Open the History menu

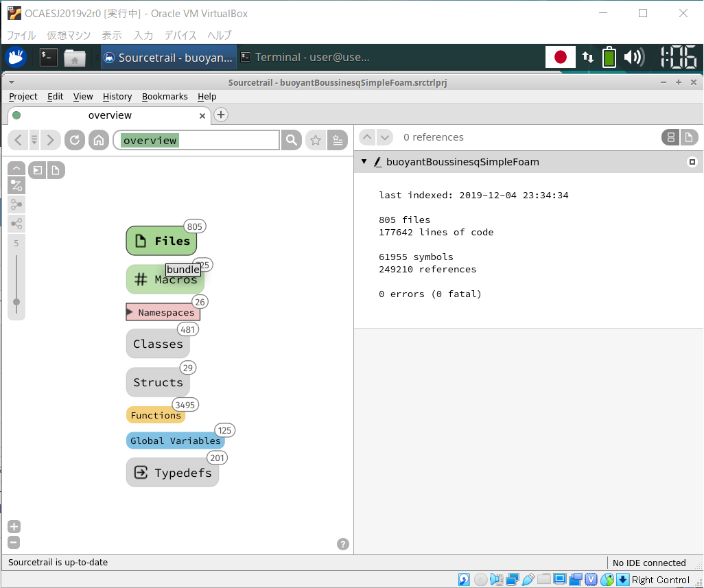(x=117, y=97)
